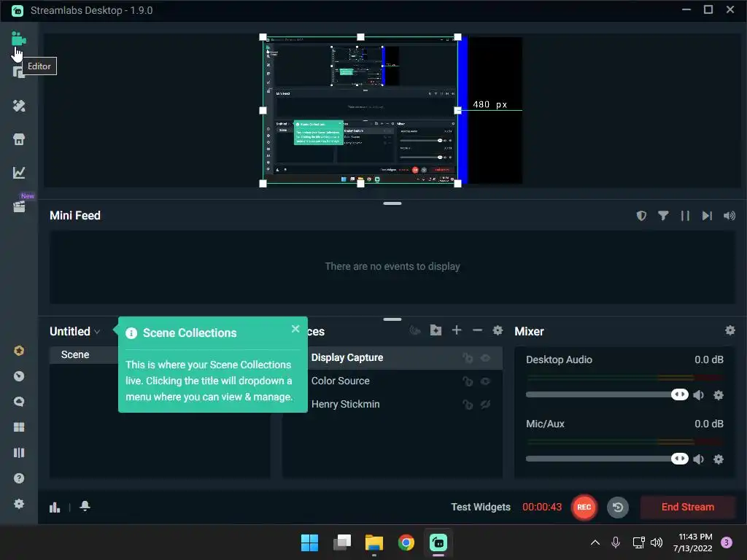
Task: Toggle visibility of the Display Capture source
Action: coord(485,357)
